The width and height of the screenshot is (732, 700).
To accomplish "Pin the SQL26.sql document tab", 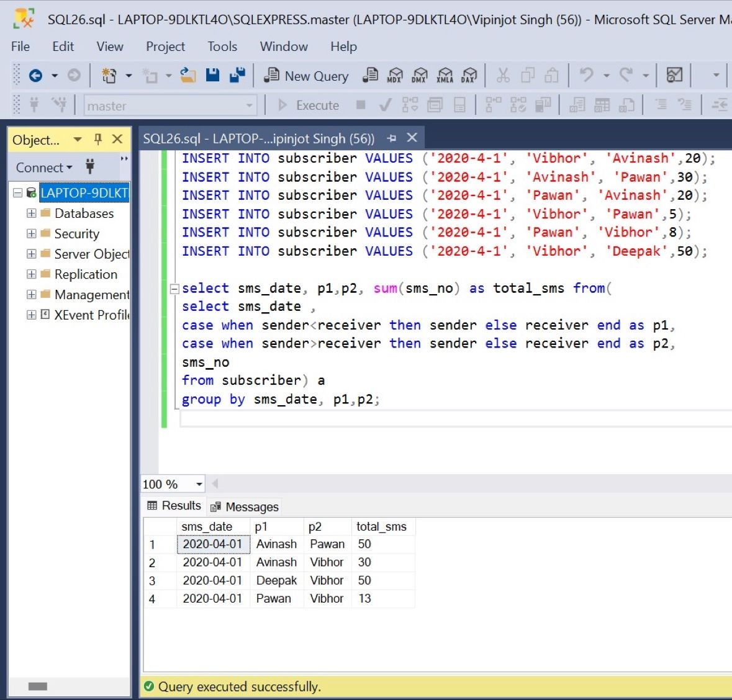I will point(392,138).
